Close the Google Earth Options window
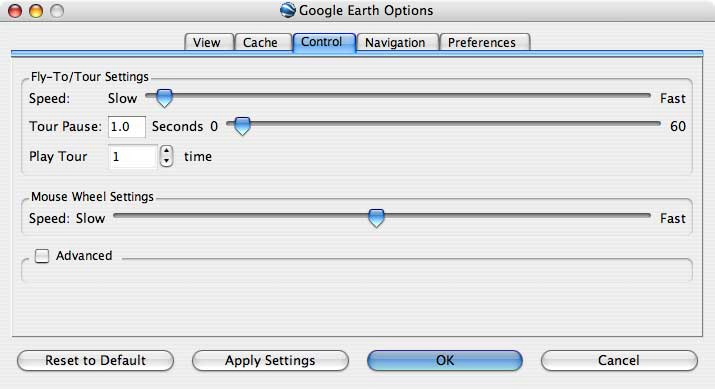Image resolution: width=715 pixels, height=389 pixels. [15, 10]
